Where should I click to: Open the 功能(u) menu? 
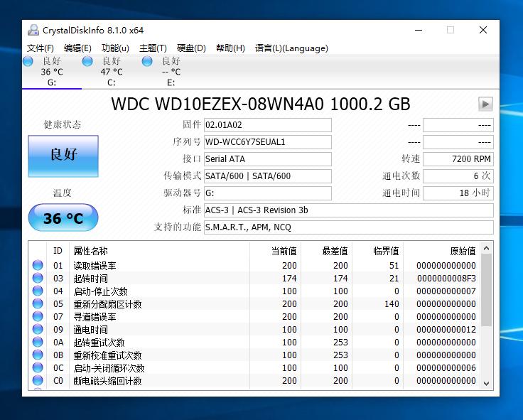click(x=115, y=48)
